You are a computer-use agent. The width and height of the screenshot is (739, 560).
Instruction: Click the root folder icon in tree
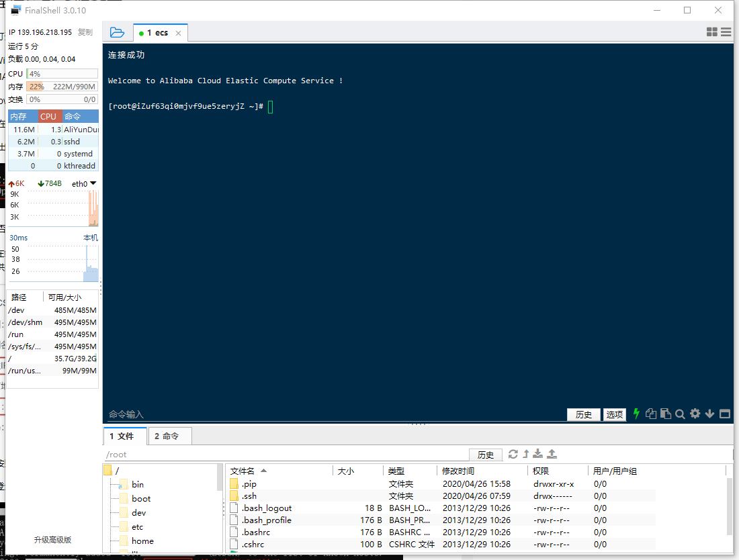tap(108, 470)
